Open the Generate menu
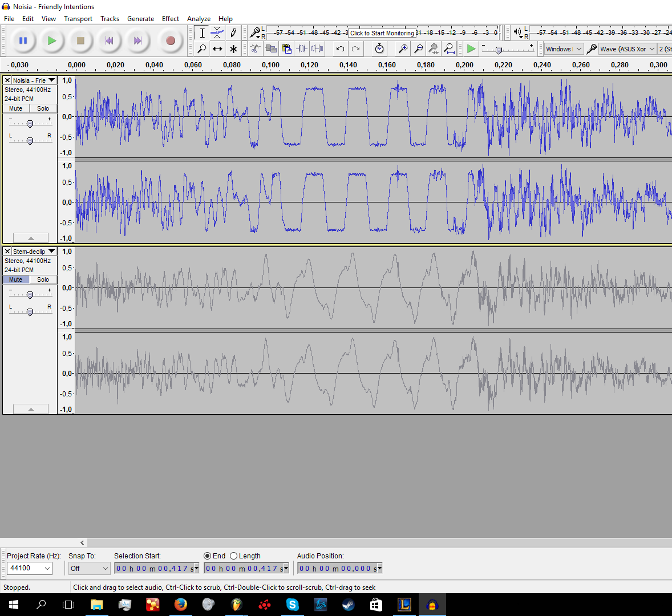 pos(140,19)
